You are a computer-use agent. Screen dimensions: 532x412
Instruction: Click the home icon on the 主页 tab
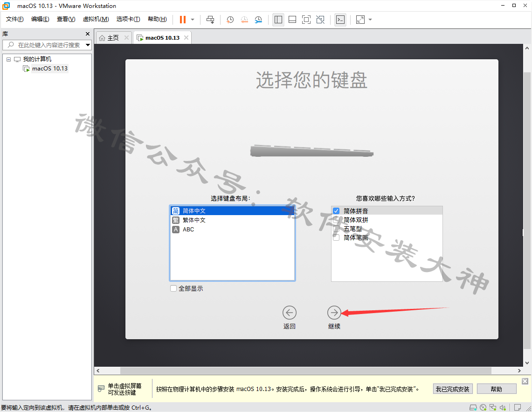pyautogui.click(x=102, y=38)
